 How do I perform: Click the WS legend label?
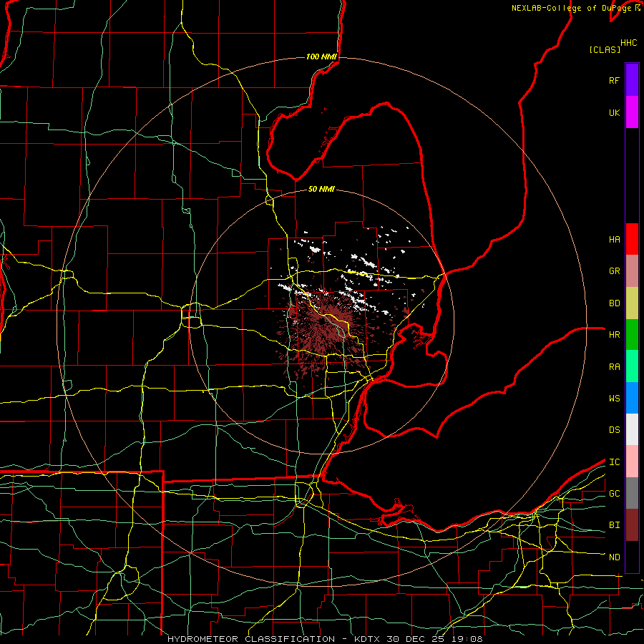click(614, 399)
